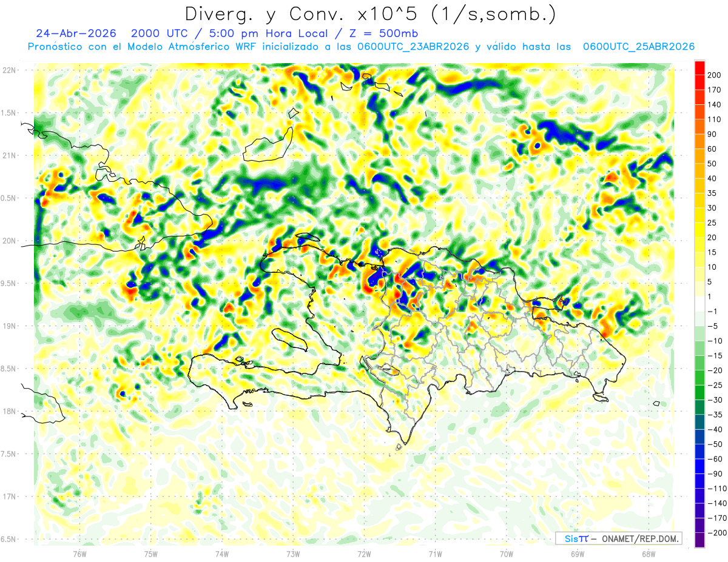Click the 0600UTC_25ABR2026 valid time text
Screen dimensions: 728x562
tap(639, 47)
